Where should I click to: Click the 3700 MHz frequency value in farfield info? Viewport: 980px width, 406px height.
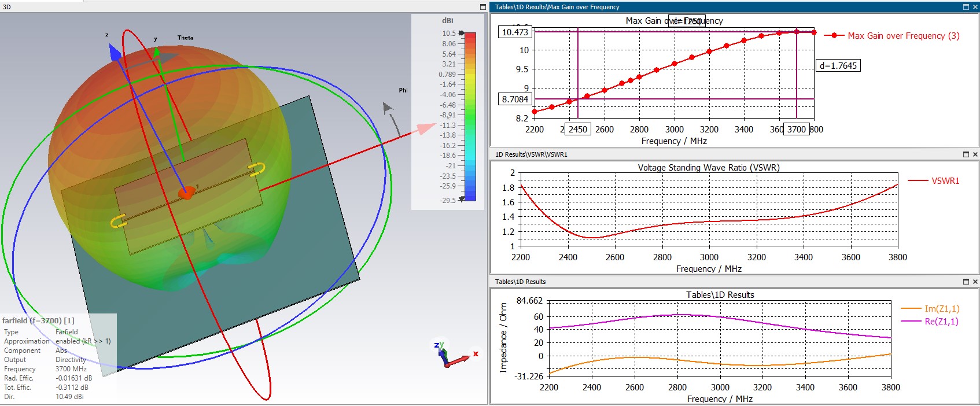(71, 369)
